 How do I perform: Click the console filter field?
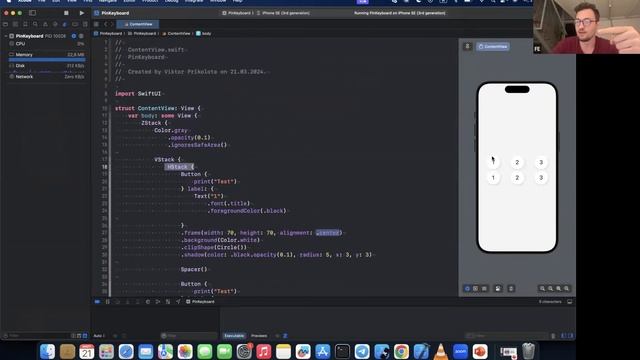click(x=506, y=336)
